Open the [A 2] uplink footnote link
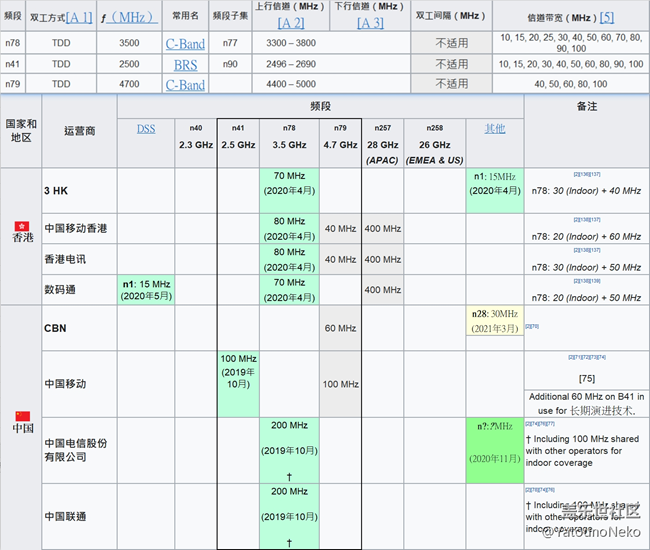This screenshot has height=550, width=650. click(x=291, y=23)
